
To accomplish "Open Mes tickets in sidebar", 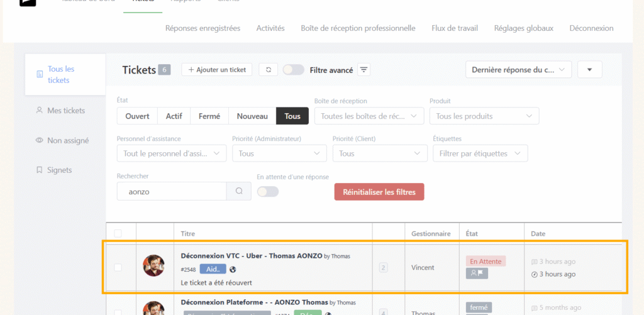I will coord(65,111).
